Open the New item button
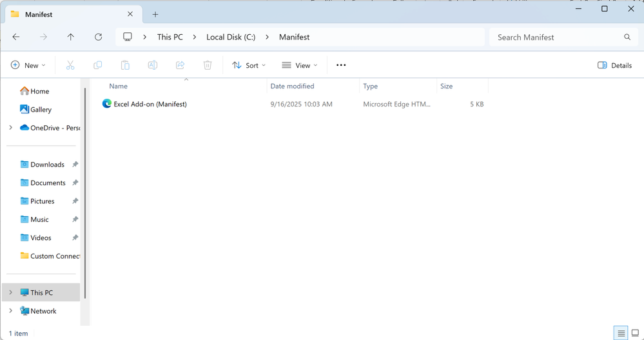 tap(28, 65)
